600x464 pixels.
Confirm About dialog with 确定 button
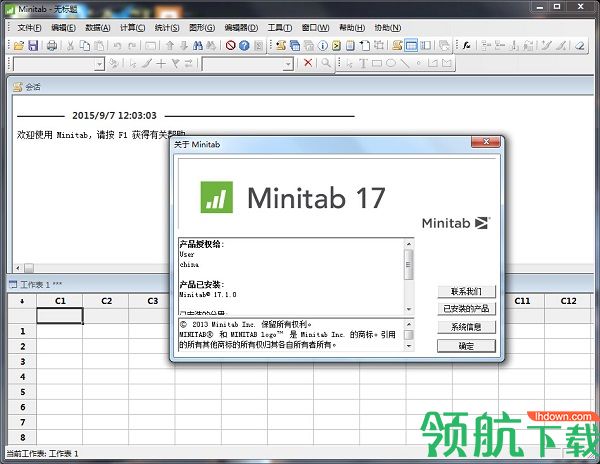[x=466, y=346]
